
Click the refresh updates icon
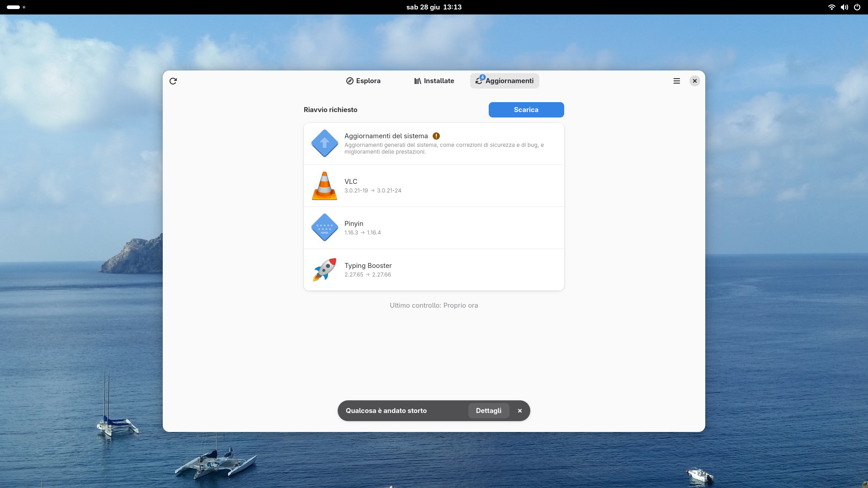click(x=173, y=81)
